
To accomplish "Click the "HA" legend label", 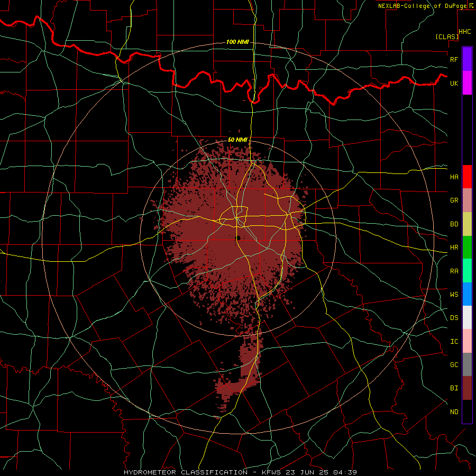I will coord(454,177).
